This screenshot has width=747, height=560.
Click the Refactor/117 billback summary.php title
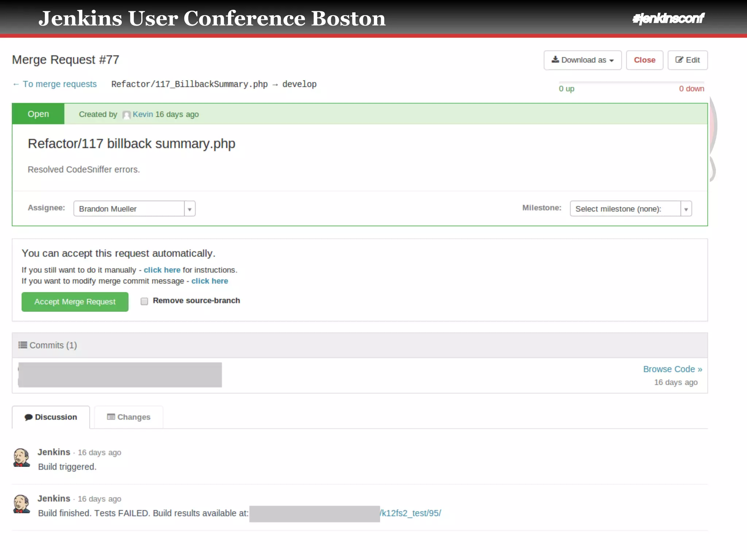131,144
